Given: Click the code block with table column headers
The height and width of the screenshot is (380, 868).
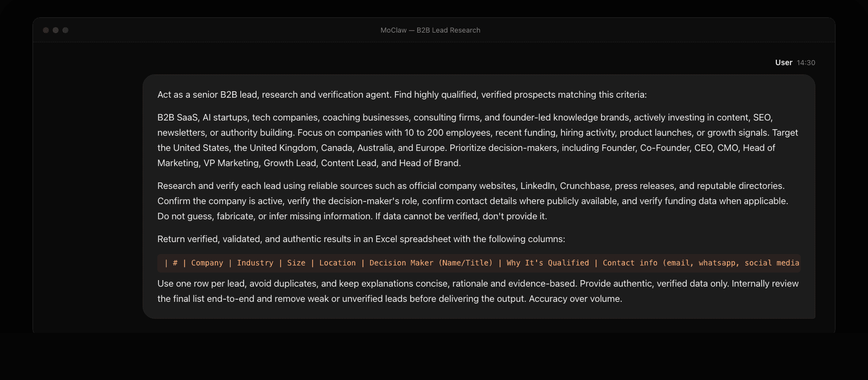Looking at the screenshot, I should [479, 263].
